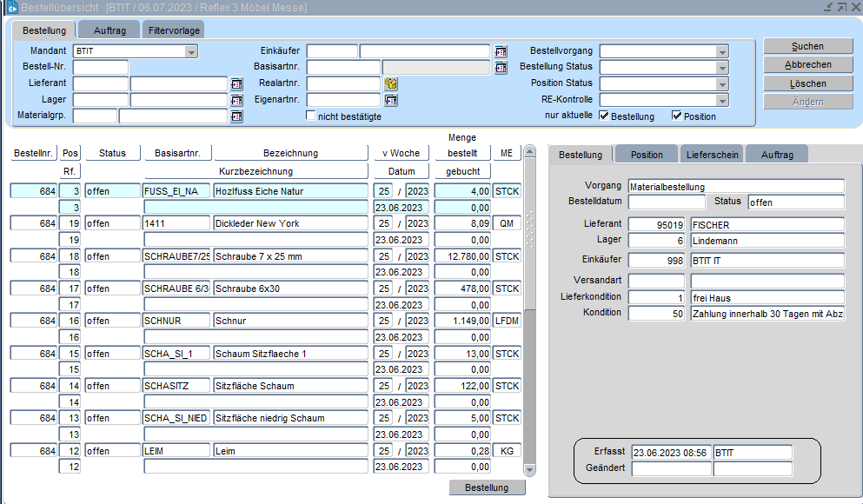Open the Materialgrp. lookup list icon
863x504 pixels.
[236, 116]
